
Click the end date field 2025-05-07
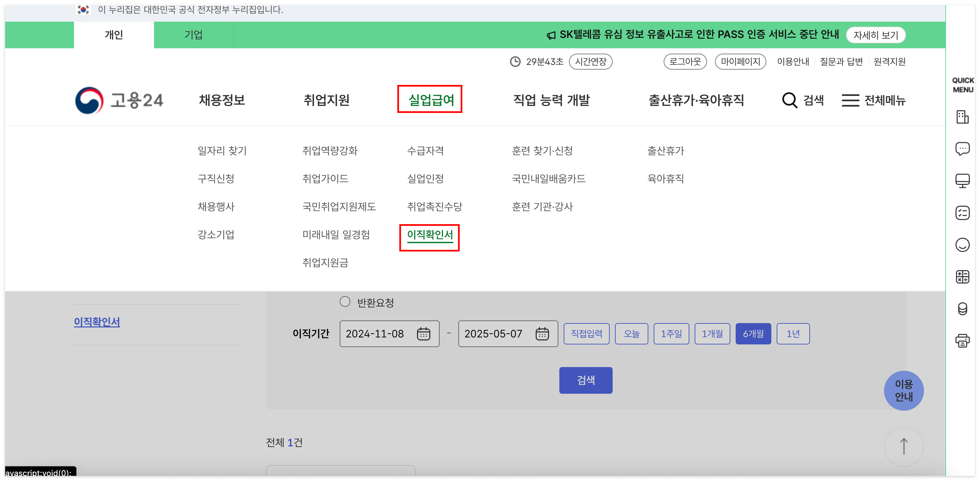pyautogui.click(x=508, y=334)
